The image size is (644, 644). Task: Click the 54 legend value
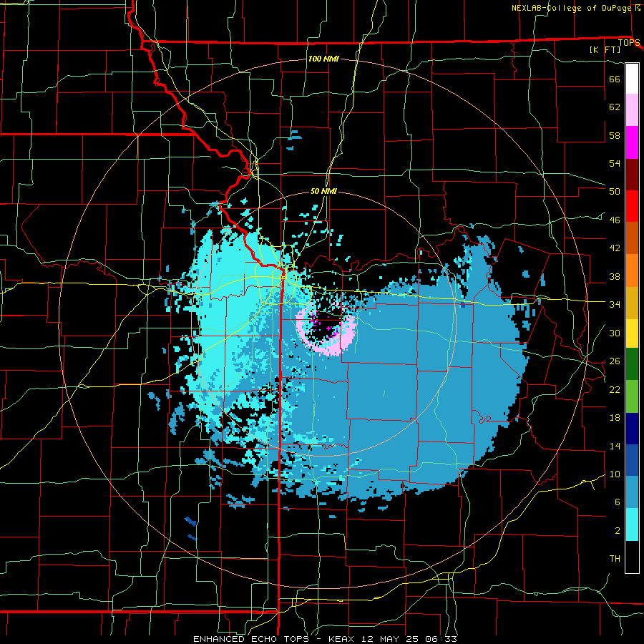(615, 163)
